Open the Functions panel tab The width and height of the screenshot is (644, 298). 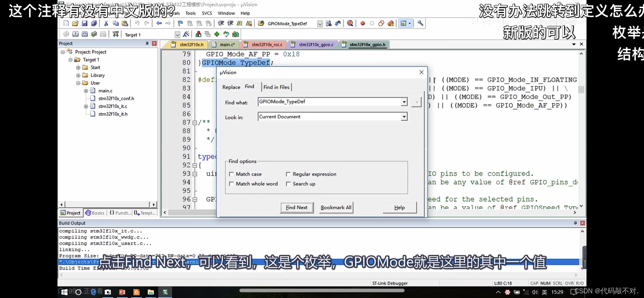pyautogui.click(x=121, y=213)
